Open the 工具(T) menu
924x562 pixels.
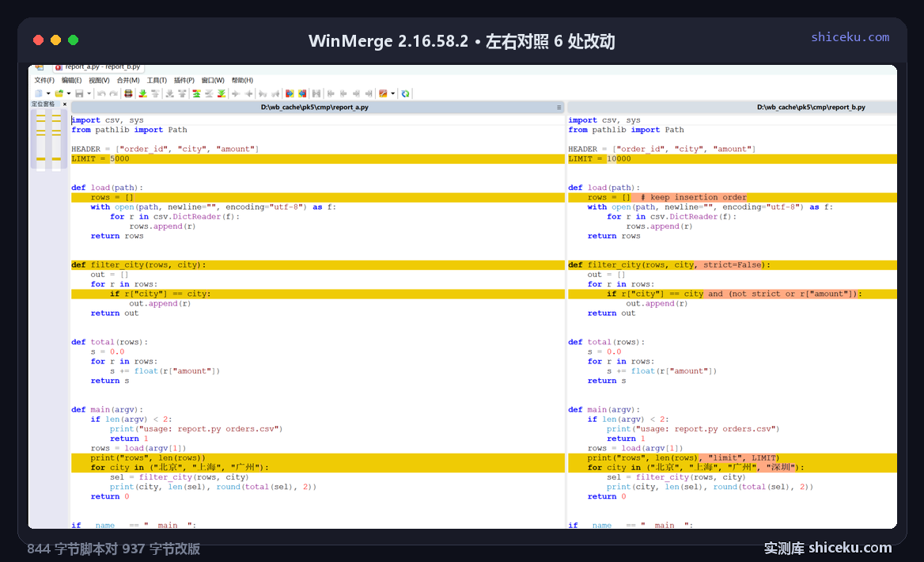[157, 80]
